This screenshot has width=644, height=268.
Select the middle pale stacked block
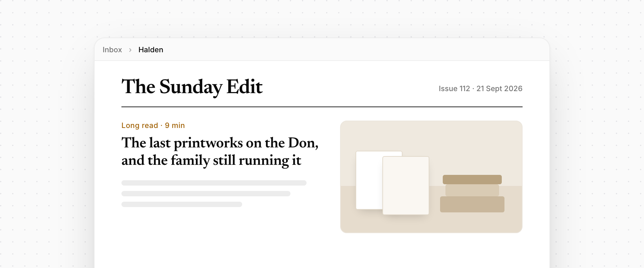point(472,190)
